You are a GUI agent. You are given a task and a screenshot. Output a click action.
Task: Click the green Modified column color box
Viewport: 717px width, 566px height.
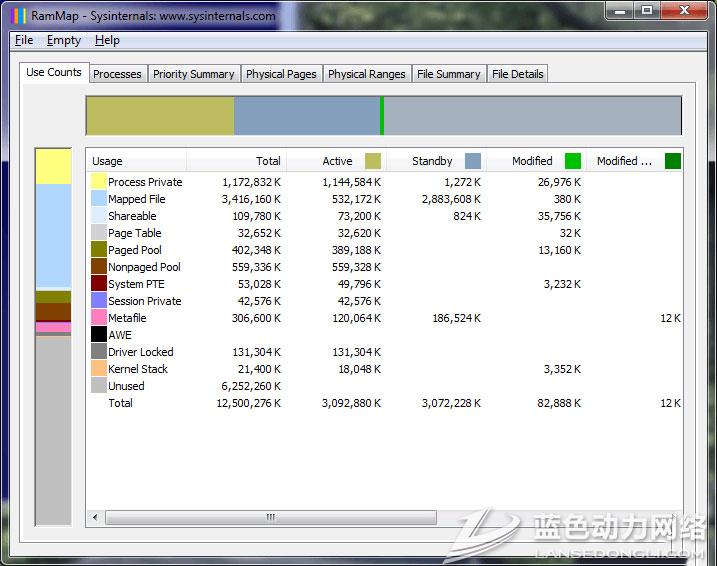click(573, 161)
